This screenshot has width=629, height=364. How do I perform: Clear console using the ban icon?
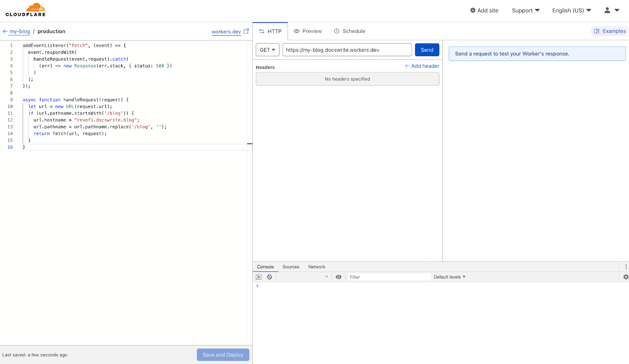270,277
